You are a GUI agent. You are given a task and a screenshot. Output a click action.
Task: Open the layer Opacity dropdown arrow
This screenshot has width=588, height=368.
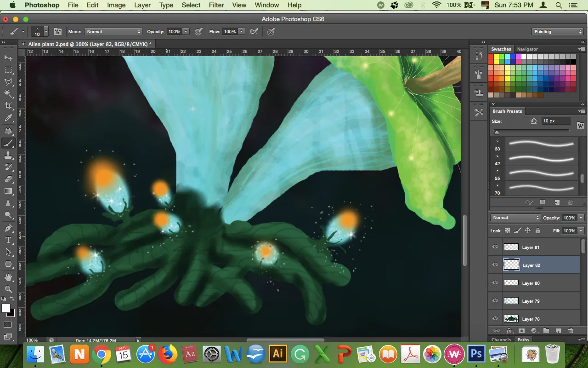tap(581, 218)
